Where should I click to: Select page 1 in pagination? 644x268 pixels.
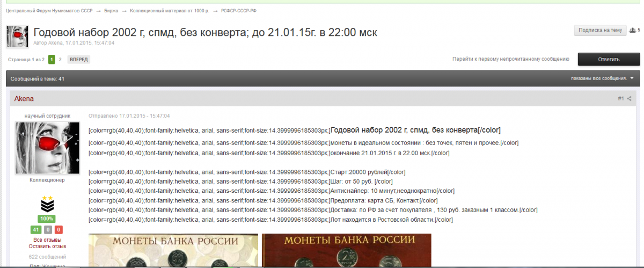point(52,60)
